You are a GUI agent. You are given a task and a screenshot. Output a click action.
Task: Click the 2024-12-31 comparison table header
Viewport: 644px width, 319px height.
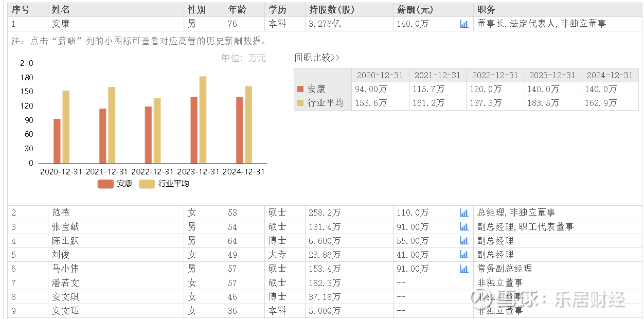610,75
